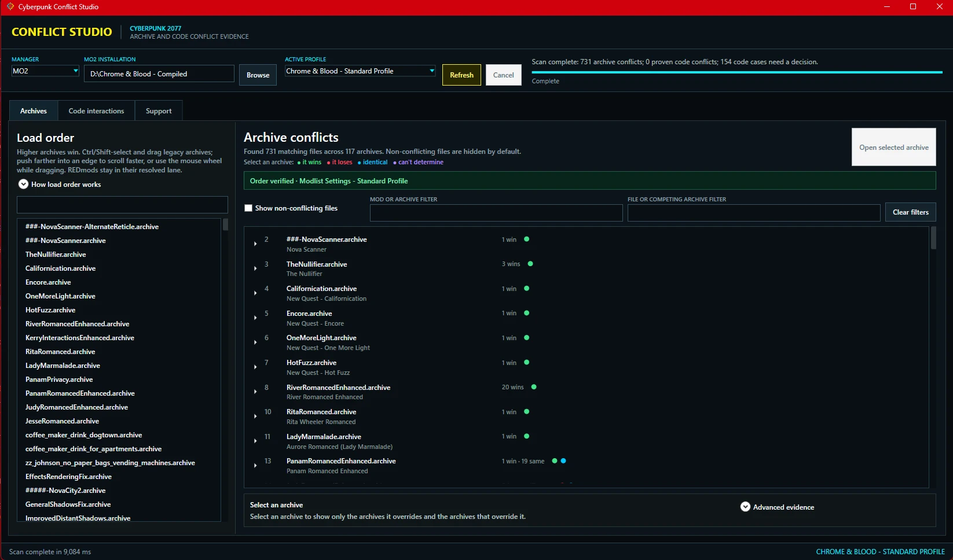Select ###-NovaScanner.archive in the load order list
The image size is (953, 560).
(119, 241)
